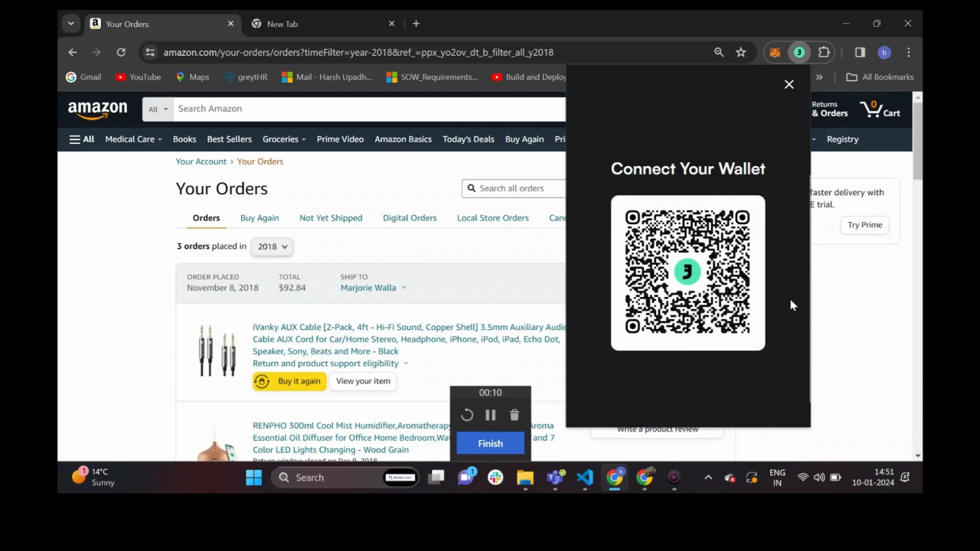
Task: Show hidden bookmarks overflow chevron
Action: tap(819, 77)
